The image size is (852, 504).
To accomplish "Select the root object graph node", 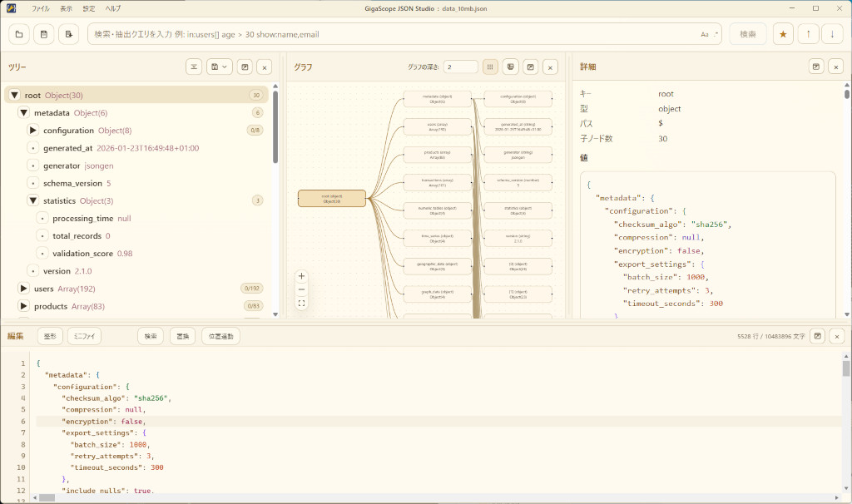I will coord(332,198).
